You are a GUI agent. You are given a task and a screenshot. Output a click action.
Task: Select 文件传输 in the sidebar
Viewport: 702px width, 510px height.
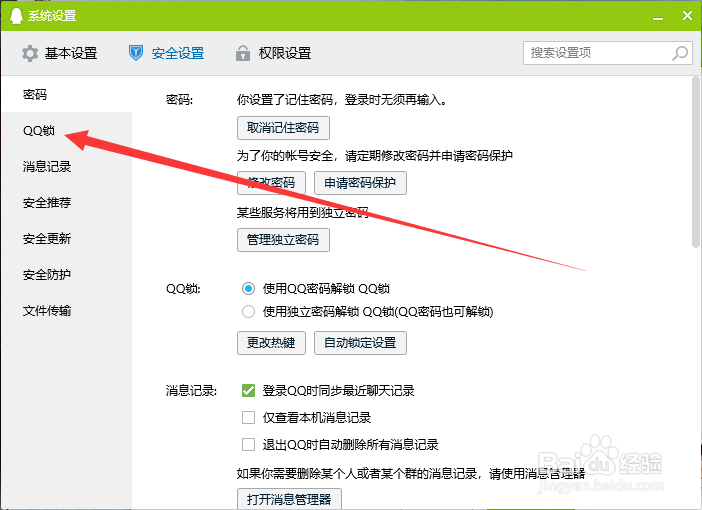pyautogui.click(x=66, y=310)
